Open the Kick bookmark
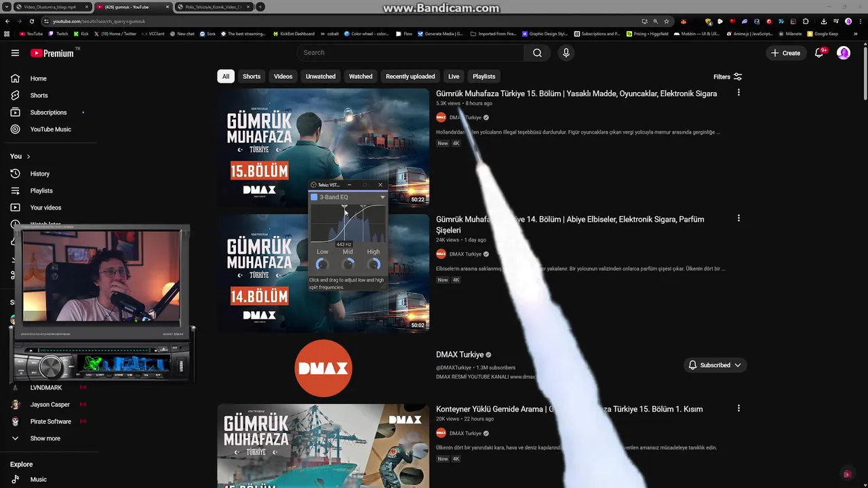Viewport: 868px width, 488px height. pos(81,34)
